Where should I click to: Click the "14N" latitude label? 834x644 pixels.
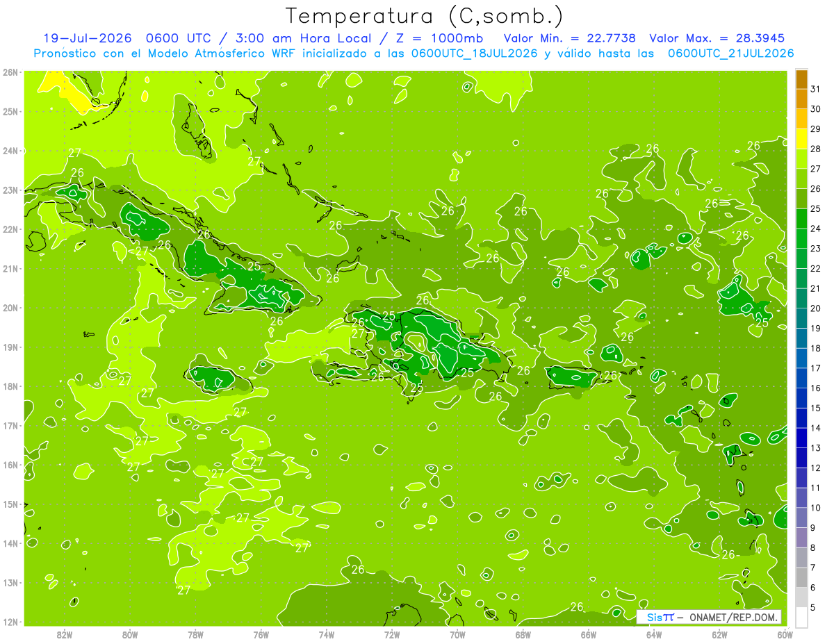10,543
